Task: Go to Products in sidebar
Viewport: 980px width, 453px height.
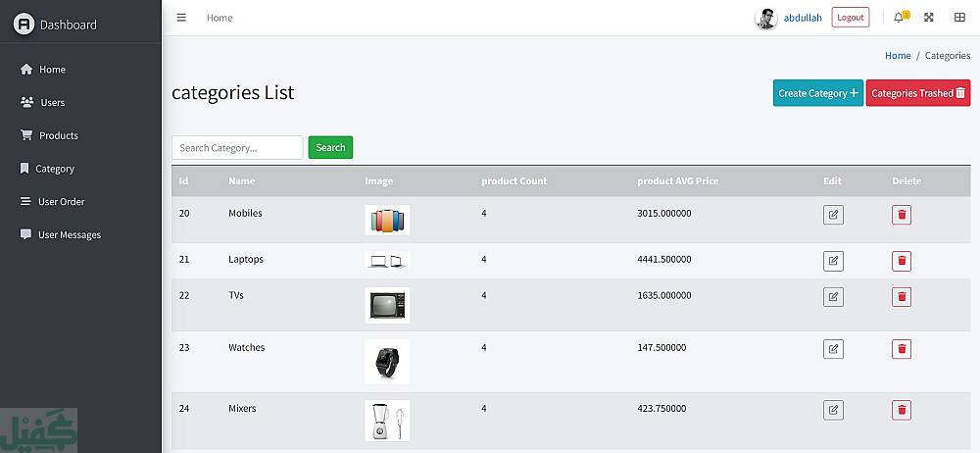Action: tap(58, 135)
